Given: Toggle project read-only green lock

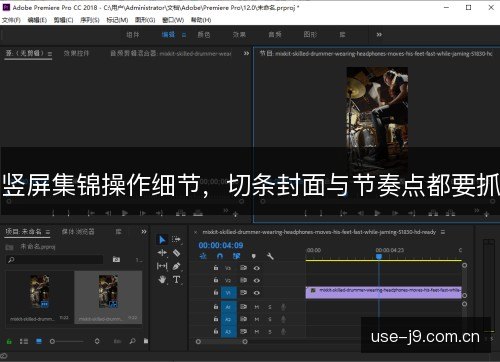Looking at the screenshot, I should tap(9, 341).
